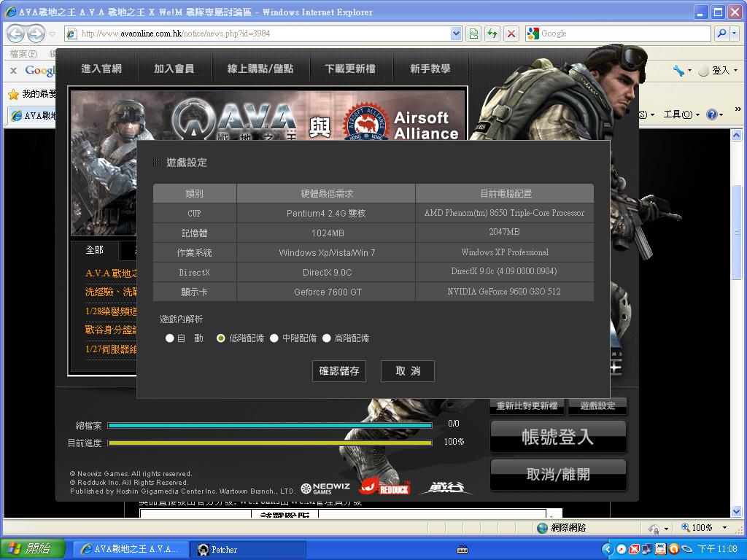Viewport: 747px width, 560px height.
Task: Select the 全部 news tab
Action: [94, 250]
